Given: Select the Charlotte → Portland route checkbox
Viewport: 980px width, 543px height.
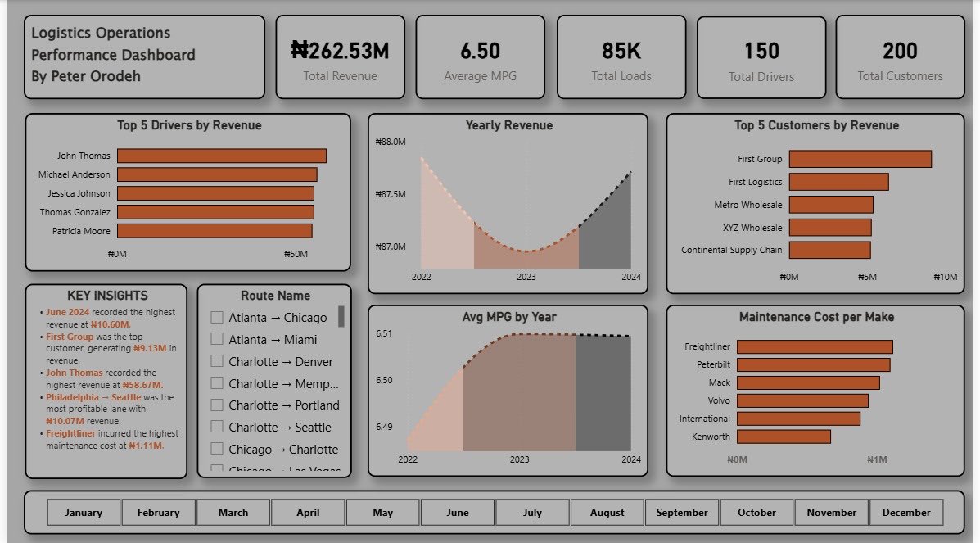Looking at the screenshot, I should (x=217, y=405).
